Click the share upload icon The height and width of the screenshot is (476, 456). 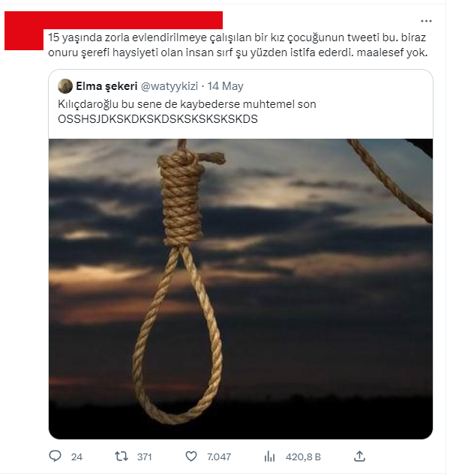pyautogui.click(x=359, y=456)
